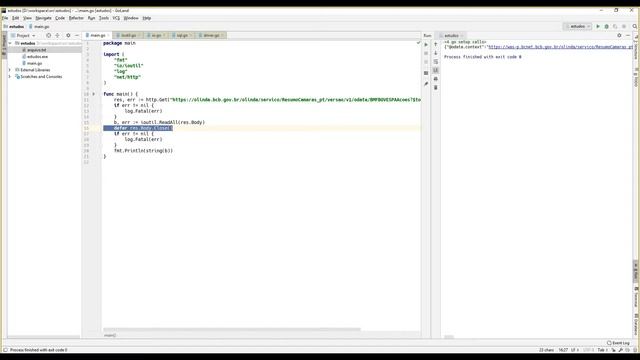Open the VCS menu
Screen dimensions: 640x360
116,18
